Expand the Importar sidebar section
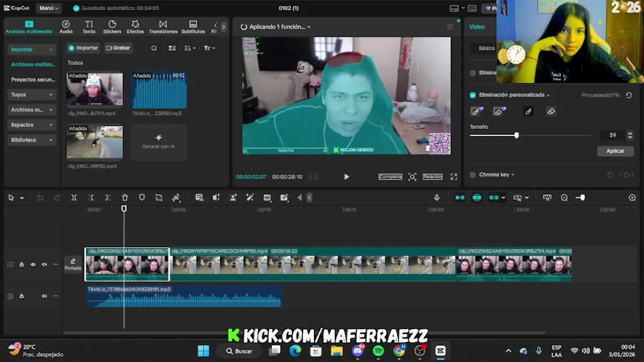Viewport: 644px width, 362px height. coord(32,49)
